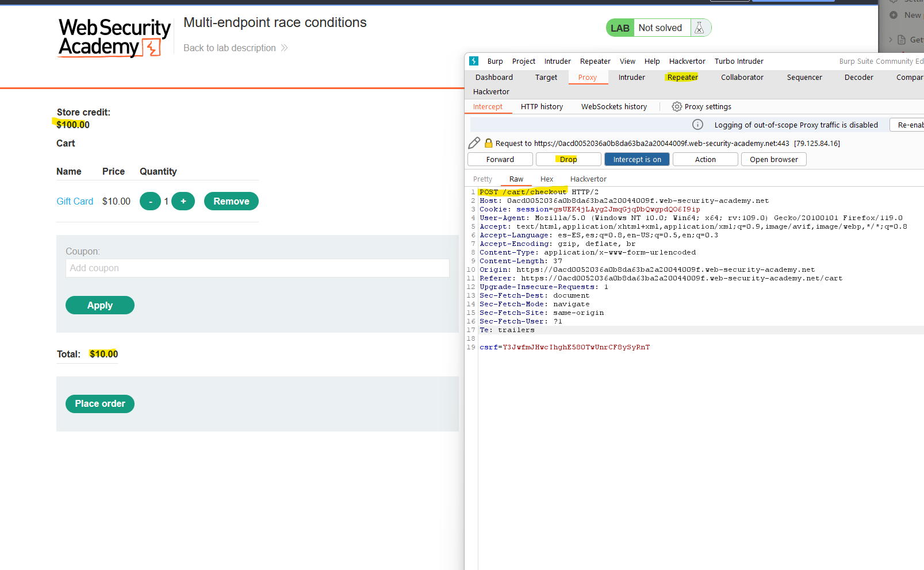Open the Hackvertor menu in menu bar
The height and width of the screenshot is (570, 924).
point(687,61)
